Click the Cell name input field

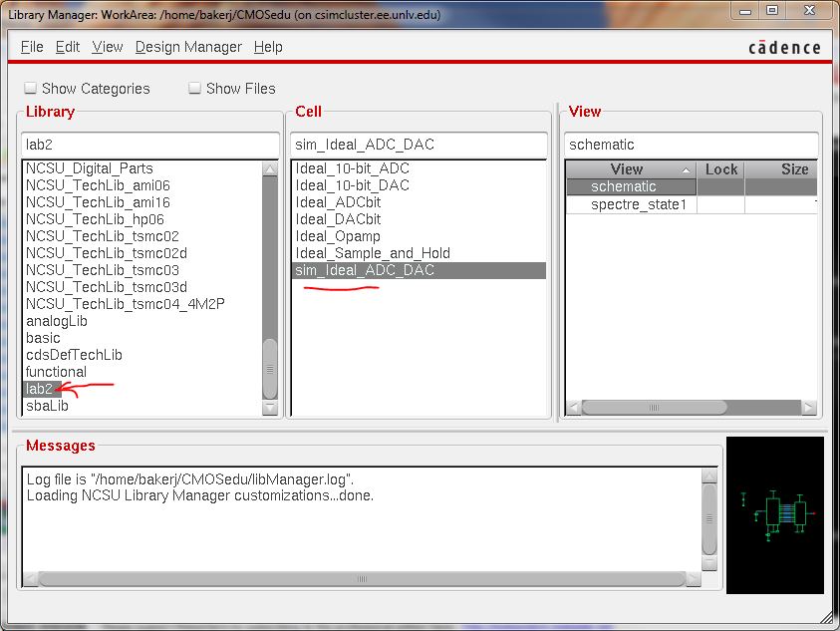[419, 145]
